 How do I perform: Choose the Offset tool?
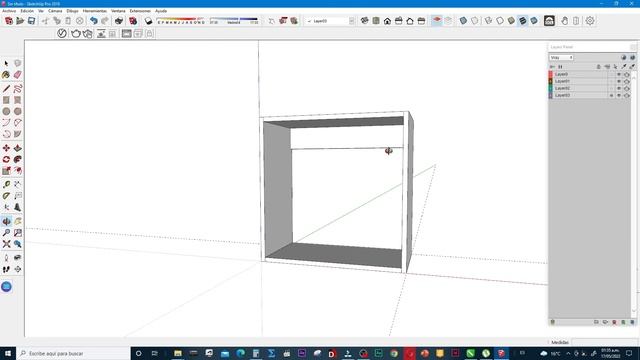coord(18,171)
